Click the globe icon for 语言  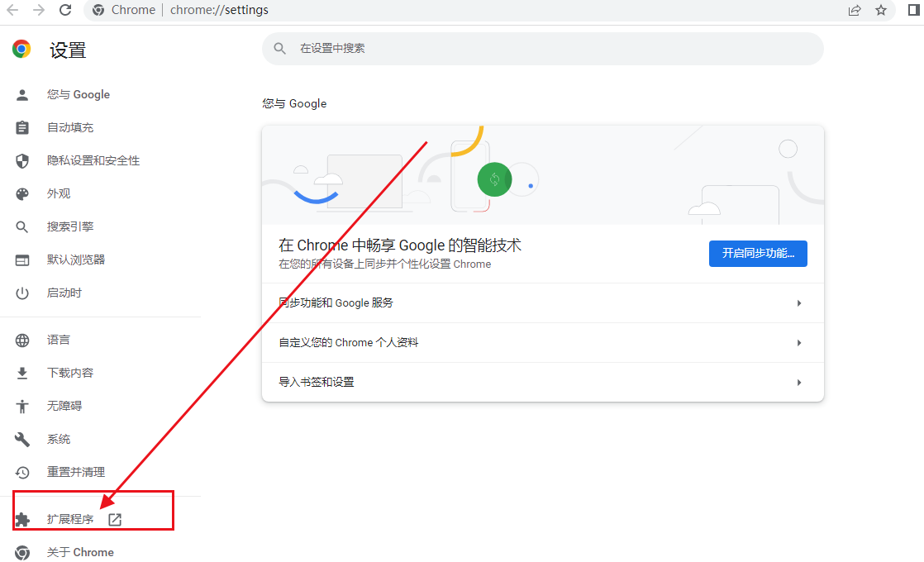[22, 340]
